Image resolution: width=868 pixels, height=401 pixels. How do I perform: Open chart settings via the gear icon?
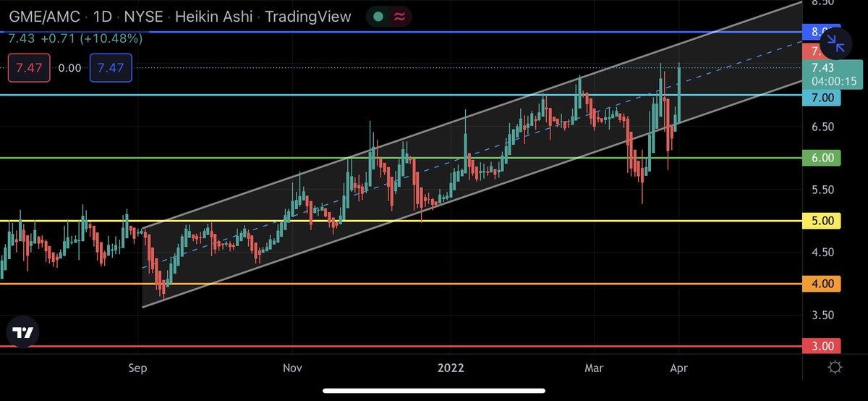834,368
